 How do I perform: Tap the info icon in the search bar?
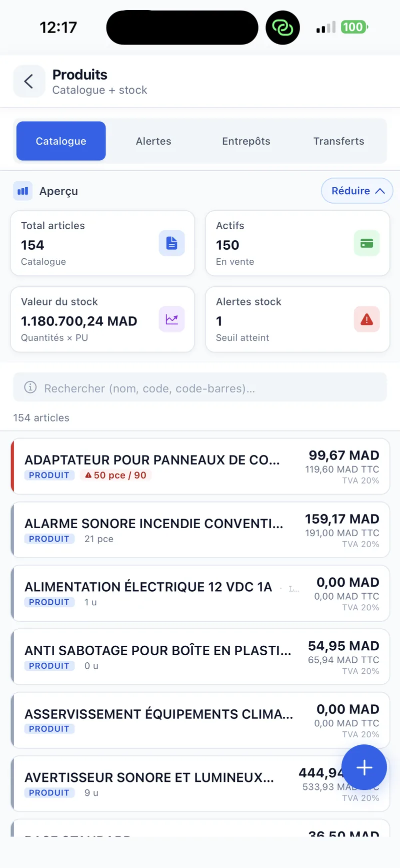(30, 387)
